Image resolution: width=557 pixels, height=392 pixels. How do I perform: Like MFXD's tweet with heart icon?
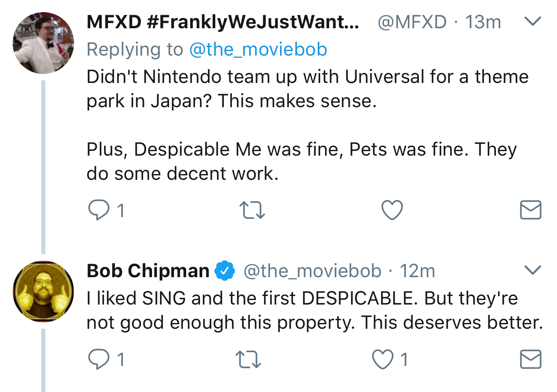click(x=392, y=210)
